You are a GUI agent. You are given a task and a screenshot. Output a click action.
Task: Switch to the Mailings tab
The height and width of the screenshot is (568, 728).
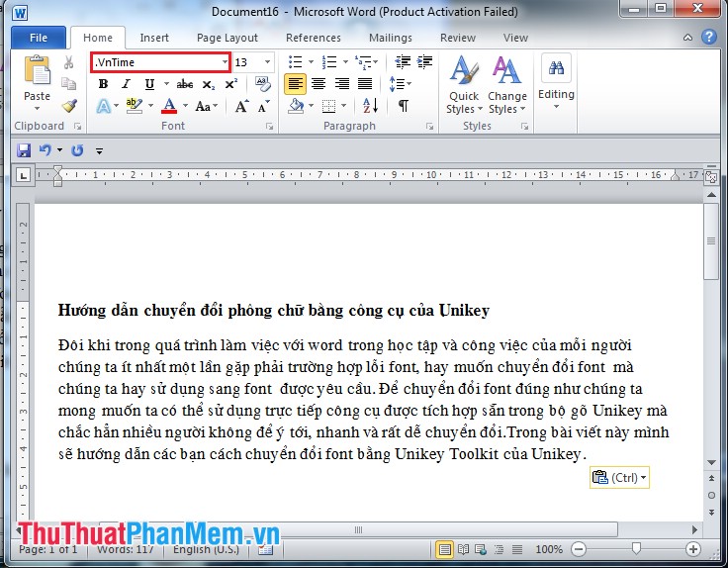pyautogui.click(x=390, y=38)
